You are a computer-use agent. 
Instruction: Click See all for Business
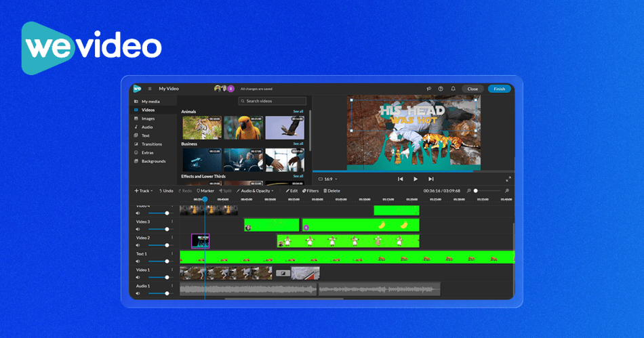pos(298,144)
